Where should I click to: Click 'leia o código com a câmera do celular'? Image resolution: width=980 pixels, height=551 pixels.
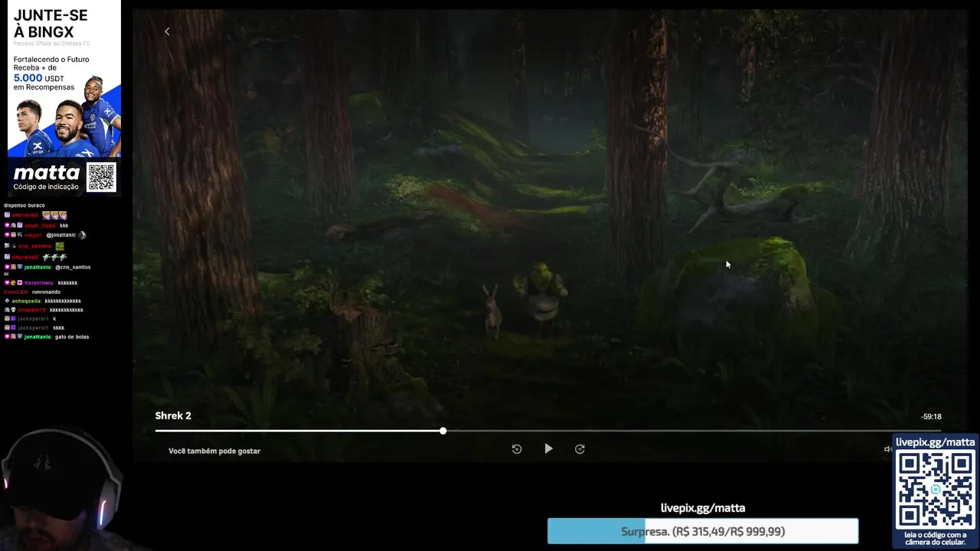pos(936,538)
